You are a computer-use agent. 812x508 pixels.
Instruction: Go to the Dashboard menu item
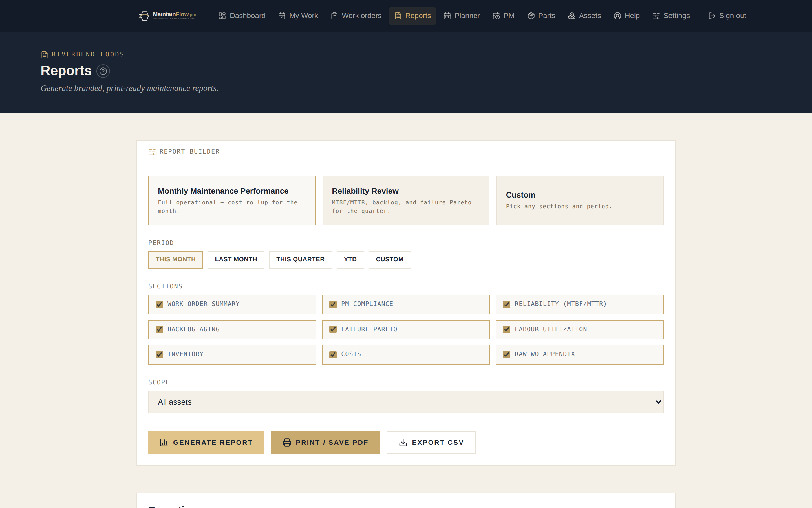(242, 16)
